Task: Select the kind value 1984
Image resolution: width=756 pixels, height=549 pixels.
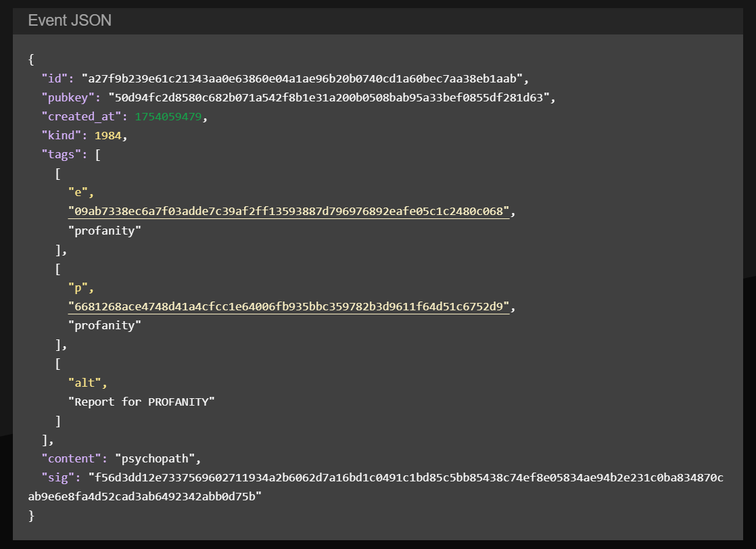Action: click(x=108, y=135)
